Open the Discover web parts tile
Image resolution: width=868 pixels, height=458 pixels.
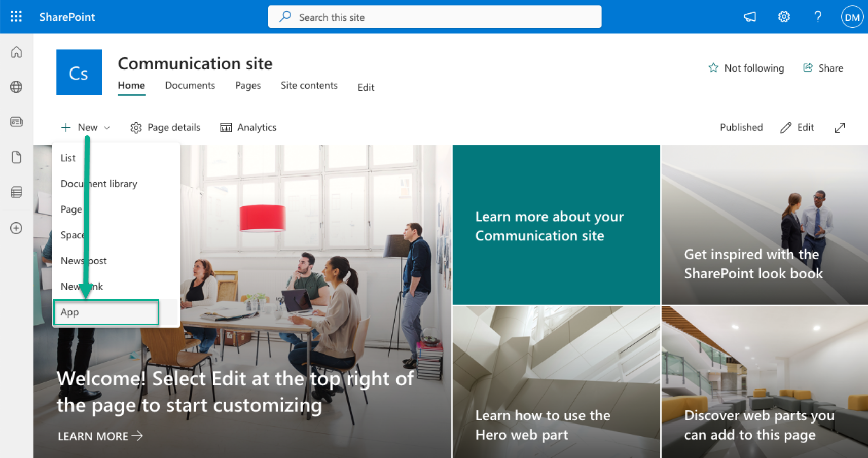(765, 382)
